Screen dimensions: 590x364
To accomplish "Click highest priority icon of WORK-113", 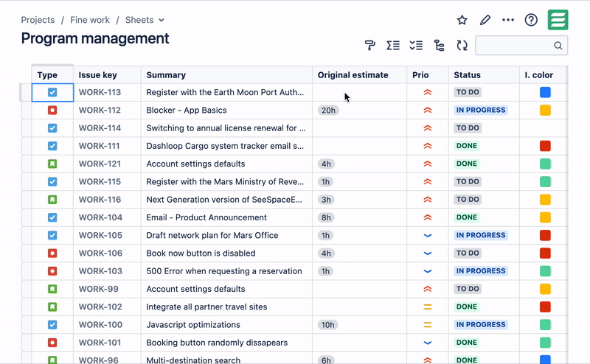I will coord(428,92).
